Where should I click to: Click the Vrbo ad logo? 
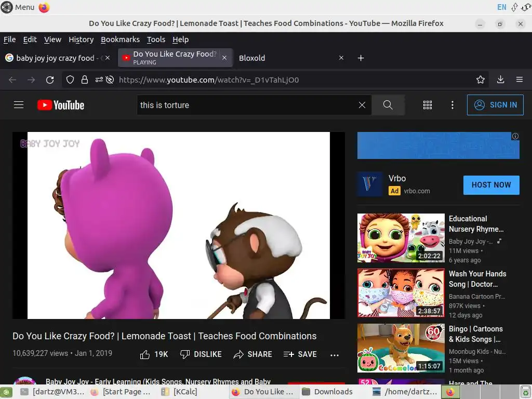click(x=370, y=184)
